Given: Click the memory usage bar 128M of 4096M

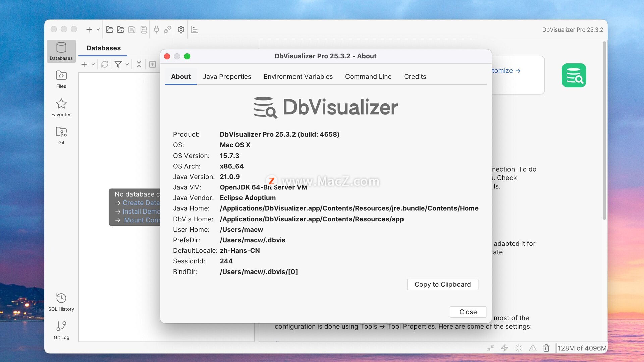Looking at the screenshot, I should pyautogui.click(x=582, y=348).
